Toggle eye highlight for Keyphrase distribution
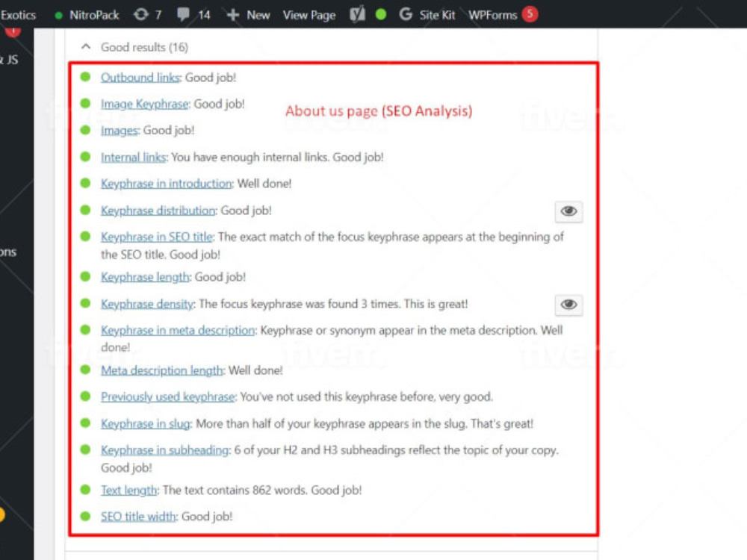This screenshot has width=747, height=560. tap(568, 211)
